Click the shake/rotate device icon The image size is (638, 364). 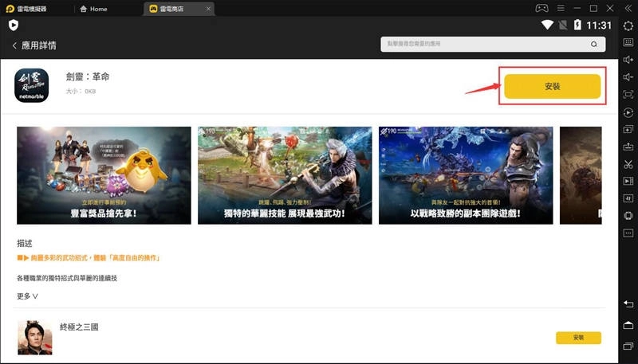(x=628, y=216)
